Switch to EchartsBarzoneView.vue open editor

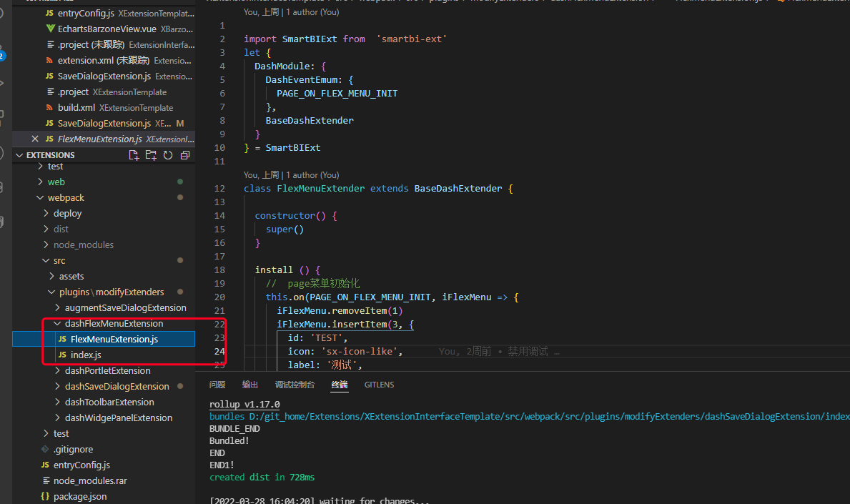[x=103, y=29]
